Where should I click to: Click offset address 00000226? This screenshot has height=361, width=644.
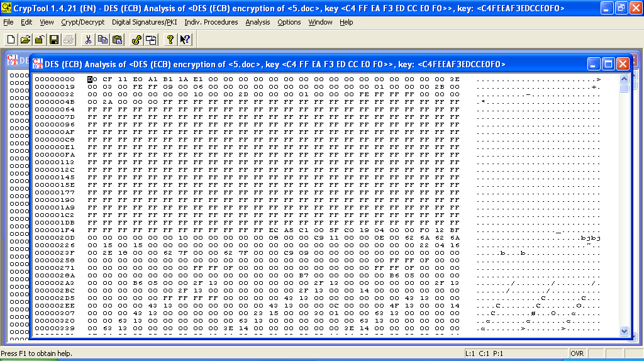[55, 245]
